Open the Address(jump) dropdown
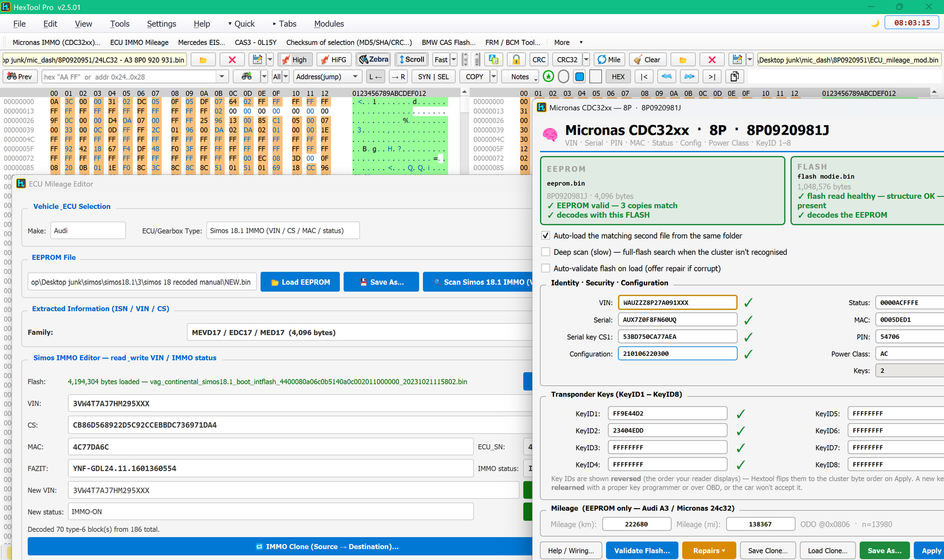 [x=327, y=77]
